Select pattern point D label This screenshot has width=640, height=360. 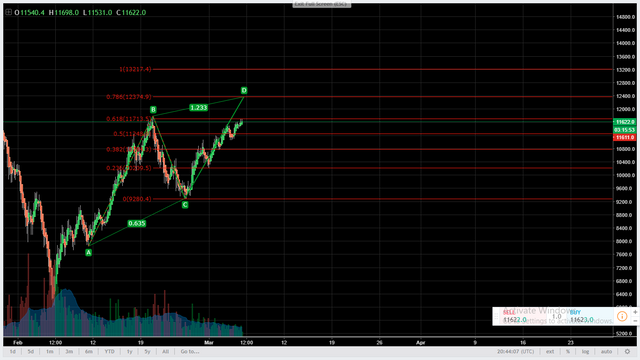point(244,90)
